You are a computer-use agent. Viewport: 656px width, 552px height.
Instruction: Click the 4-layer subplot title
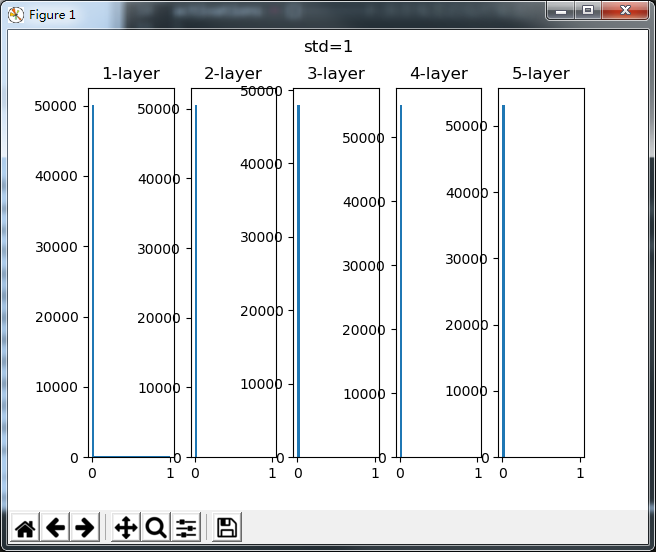pyautogui.click(x=439, y=74)
